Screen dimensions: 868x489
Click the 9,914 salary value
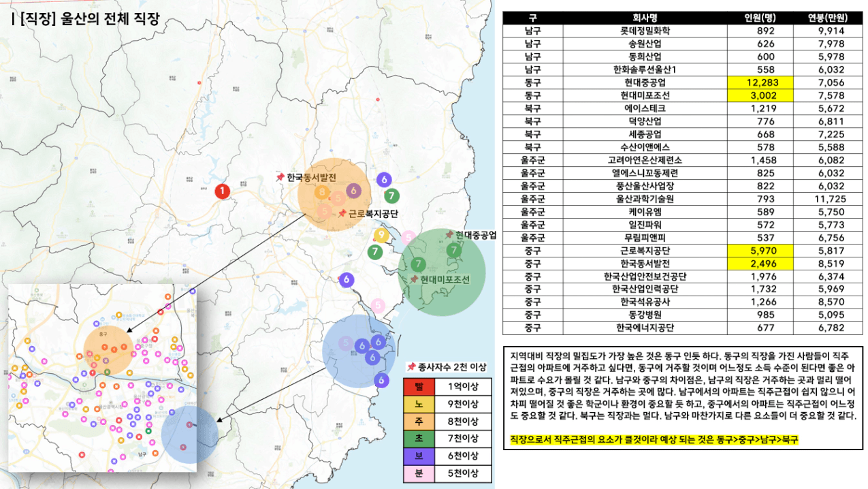click(832, 31)
